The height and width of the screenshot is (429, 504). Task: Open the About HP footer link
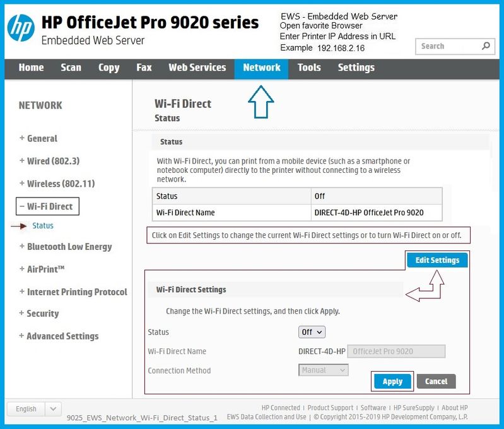click(455, 408)
